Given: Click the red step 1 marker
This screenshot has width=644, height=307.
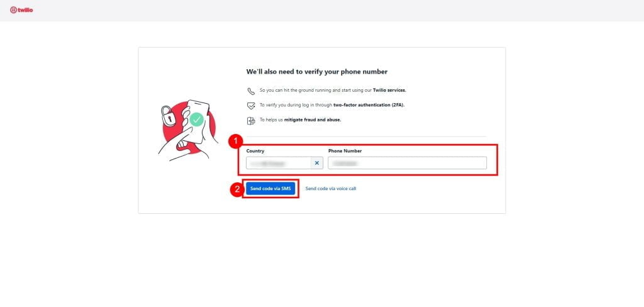Looking at the screenshot, I should click(x=236, y=142).
